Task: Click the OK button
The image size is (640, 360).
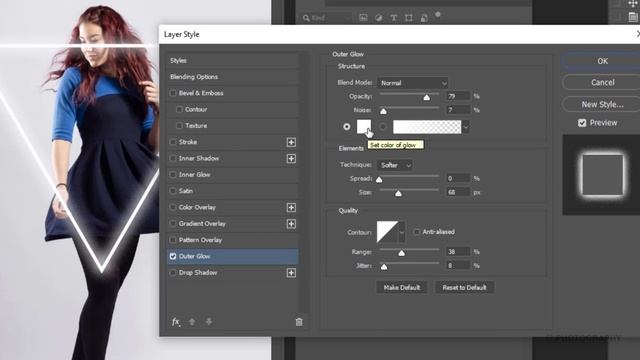Action: [x=602, y=61]
